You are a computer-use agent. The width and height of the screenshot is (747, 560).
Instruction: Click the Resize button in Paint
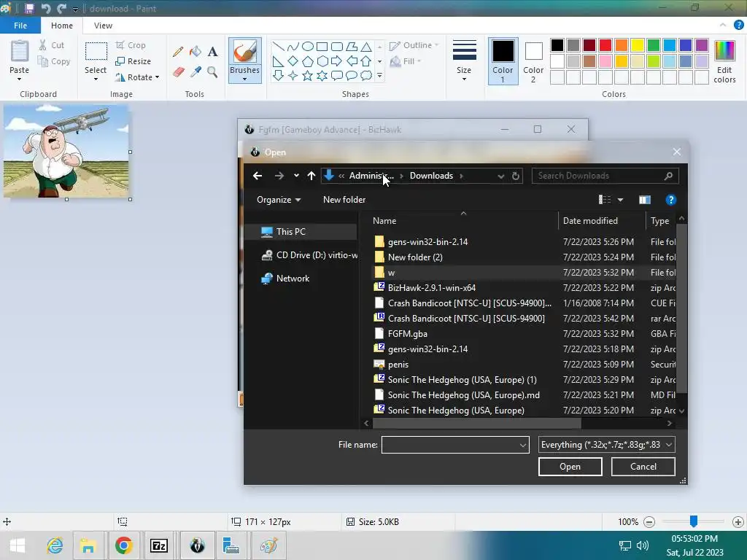tap(133, 61)
